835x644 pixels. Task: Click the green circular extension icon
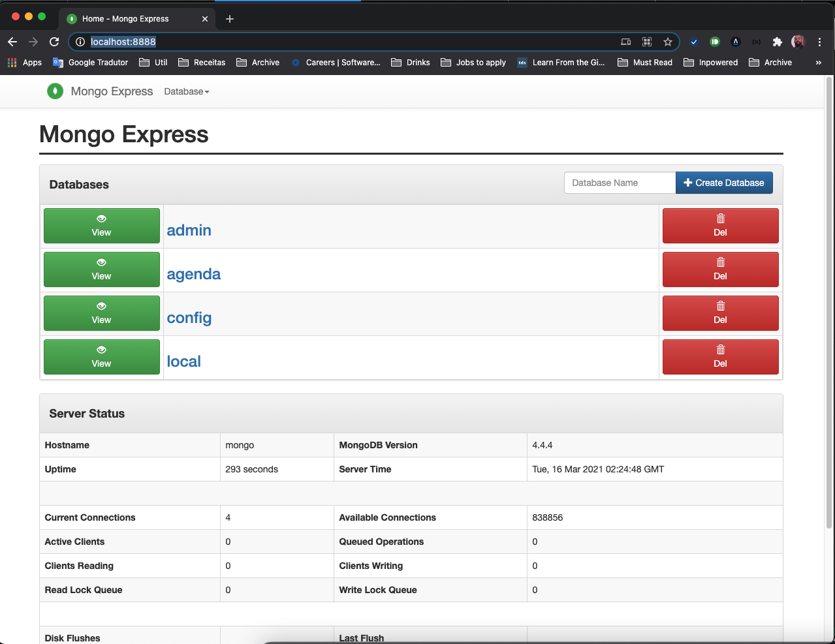point(715,42)
